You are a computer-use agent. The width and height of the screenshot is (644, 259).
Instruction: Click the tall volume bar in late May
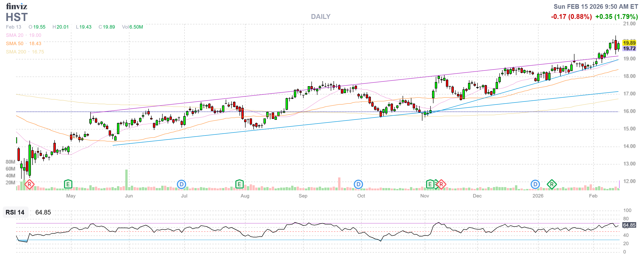pyautogui.click(x=126, y=180)
